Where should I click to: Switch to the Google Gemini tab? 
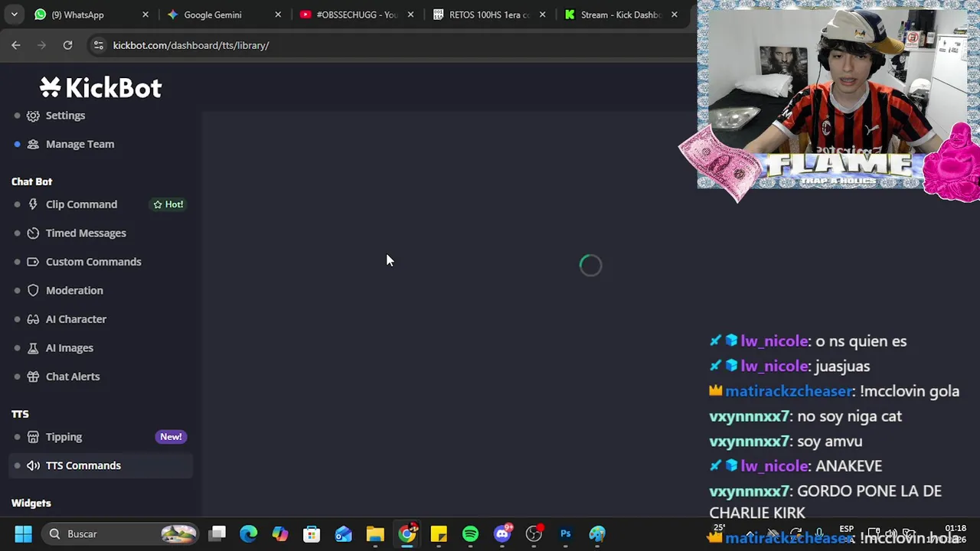224,15
